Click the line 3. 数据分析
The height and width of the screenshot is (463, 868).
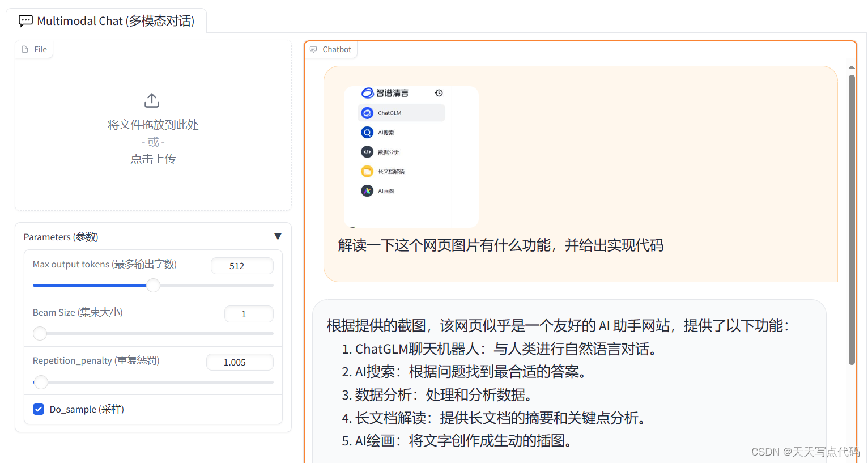[438, 395]
